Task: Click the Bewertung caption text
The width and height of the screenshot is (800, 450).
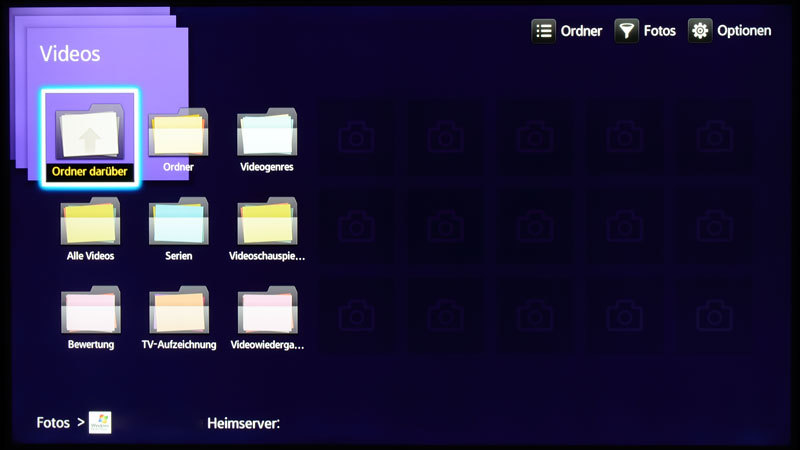Action: [91, 344]
